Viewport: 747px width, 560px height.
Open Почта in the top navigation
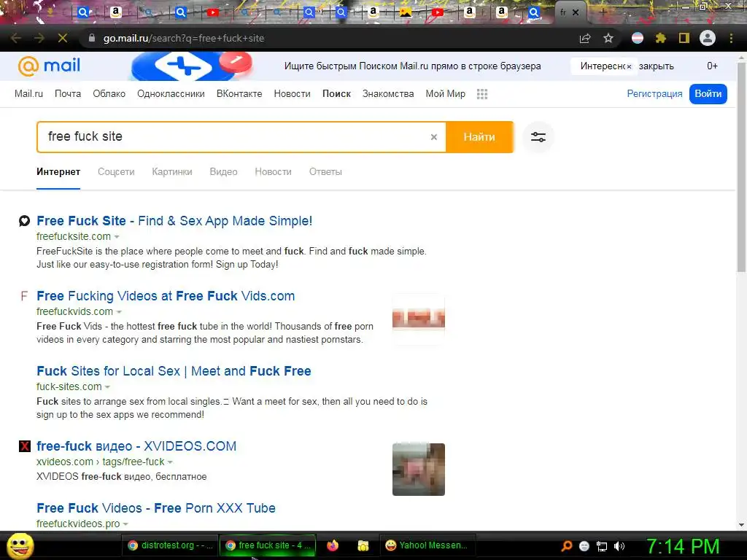coord(68,94)
